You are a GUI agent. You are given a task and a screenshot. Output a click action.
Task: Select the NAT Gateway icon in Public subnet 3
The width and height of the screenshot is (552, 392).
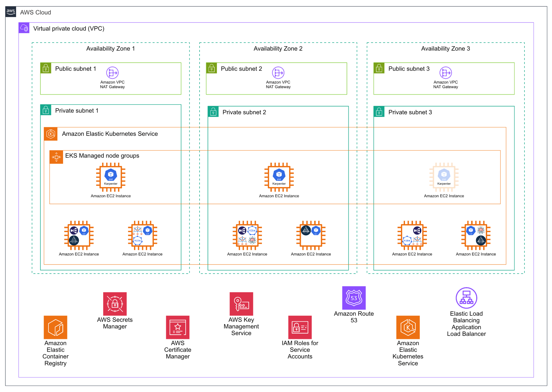(446, 73)
